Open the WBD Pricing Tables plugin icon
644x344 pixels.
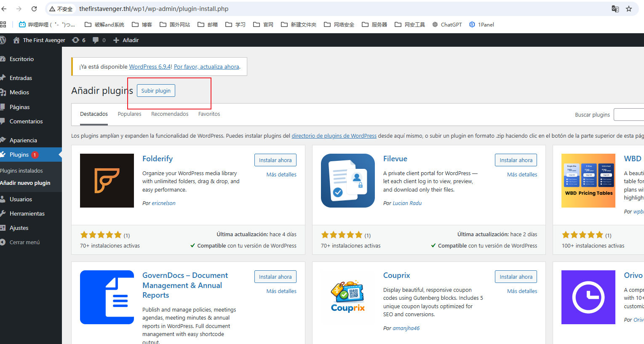click(588, 181)
